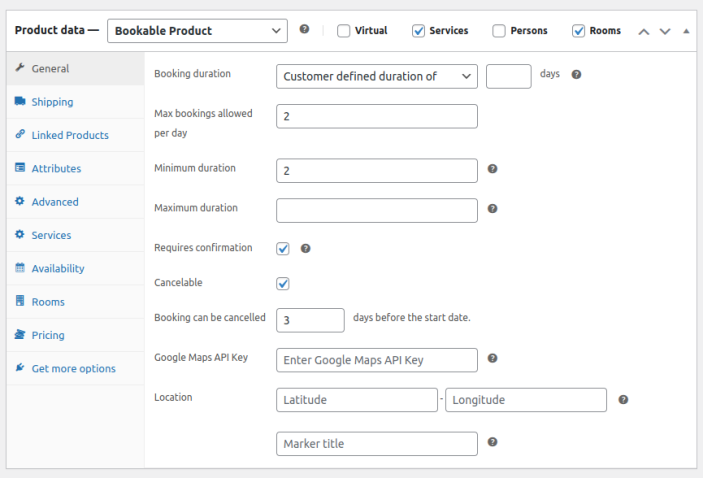Click help icon next to Longitude field
Image resolution: width=703 pixels, height=478 pixels.
623,399
